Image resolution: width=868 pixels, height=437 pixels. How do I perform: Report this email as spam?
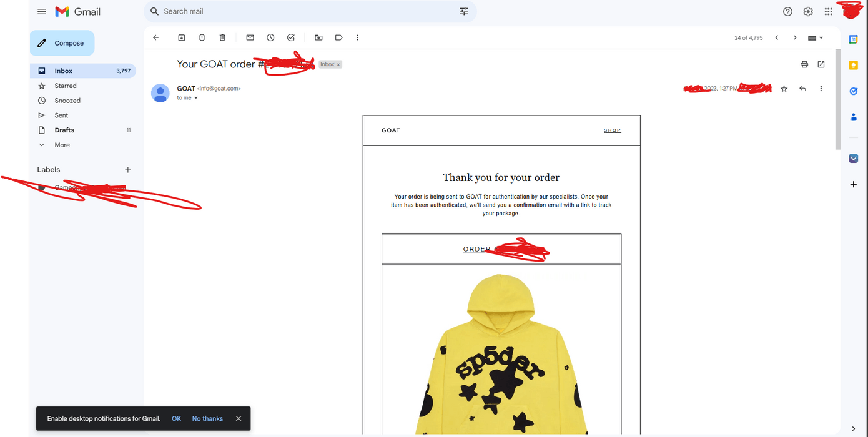pyautogui.click(x=202, y=37)
